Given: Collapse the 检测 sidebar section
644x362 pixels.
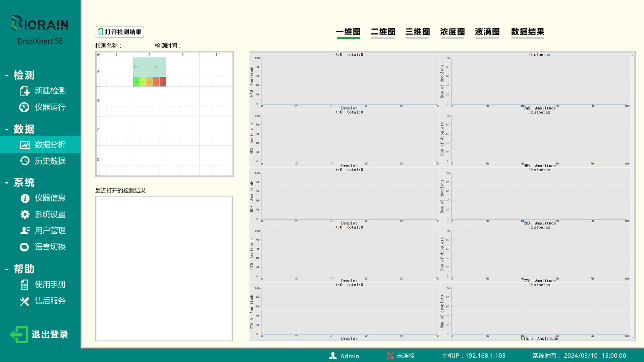Looking at the screenshot, I should tap(6, 75).
